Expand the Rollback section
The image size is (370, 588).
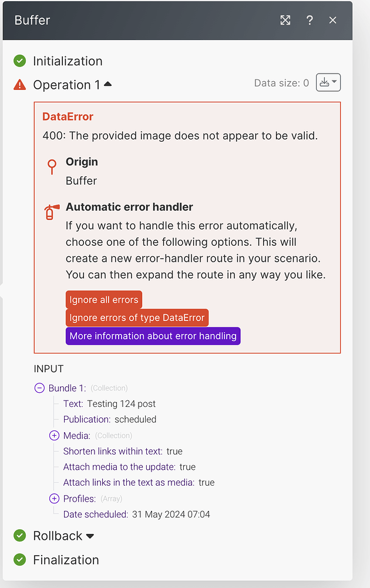pyautogui.click(x=90, y=536)
